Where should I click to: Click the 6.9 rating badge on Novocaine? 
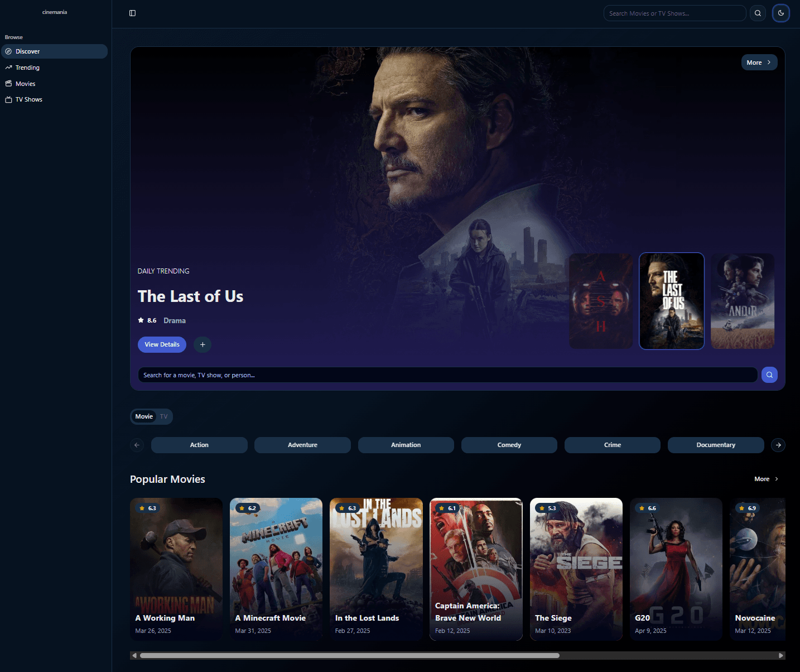[748, 508]
